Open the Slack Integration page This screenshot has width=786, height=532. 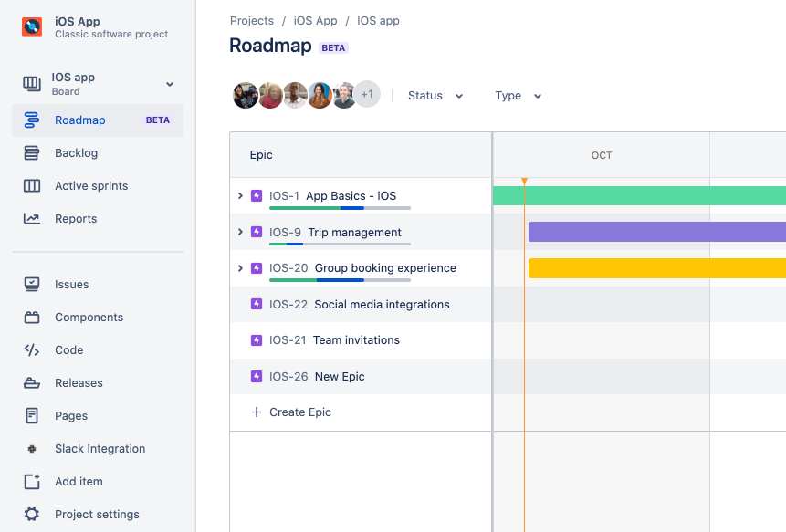point(100,448)
